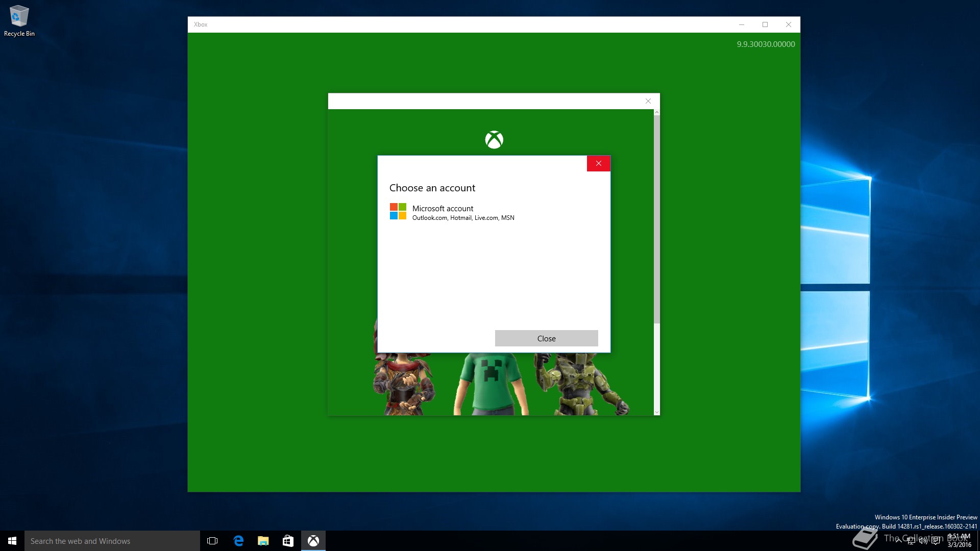Open Task View from the taskbar
Screen dimensions: 980x551
pyautogui.click(x=212, y=541)
